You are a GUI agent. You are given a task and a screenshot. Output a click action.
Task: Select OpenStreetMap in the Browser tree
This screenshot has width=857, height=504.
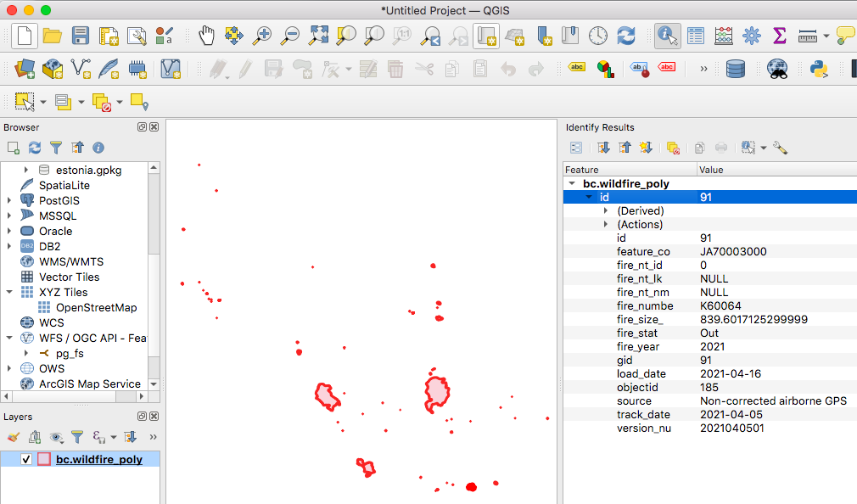pyautogui.click(x=96, y=308)
